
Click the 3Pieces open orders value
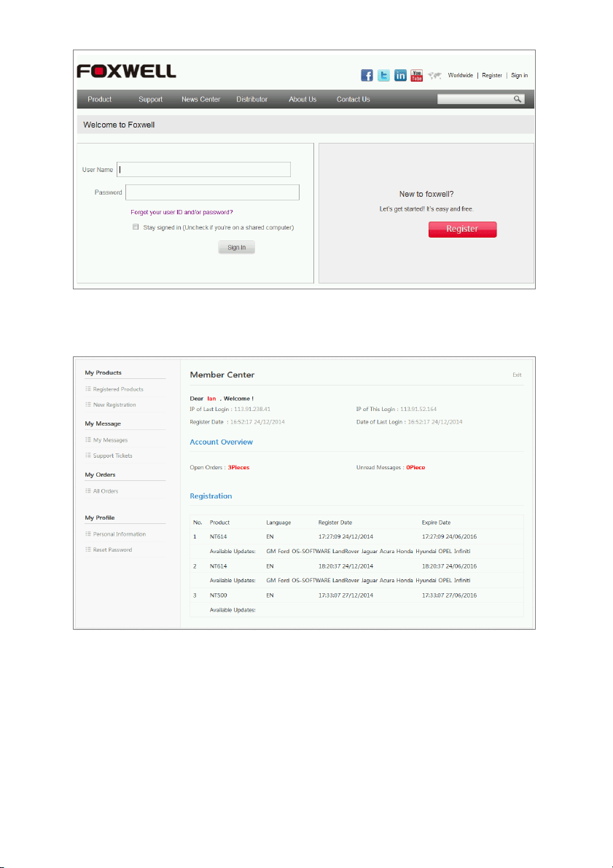(238, 467)
